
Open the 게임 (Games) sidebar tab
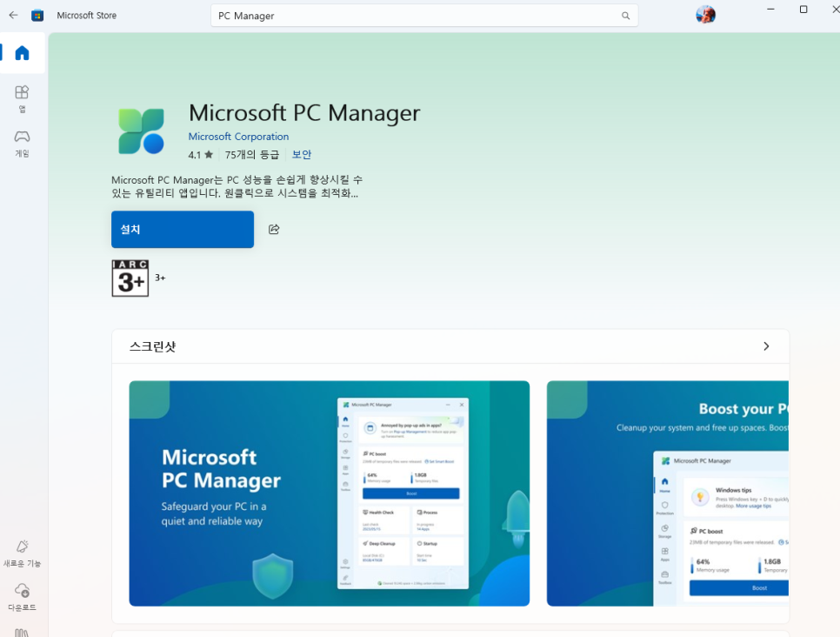pos(22,144)
